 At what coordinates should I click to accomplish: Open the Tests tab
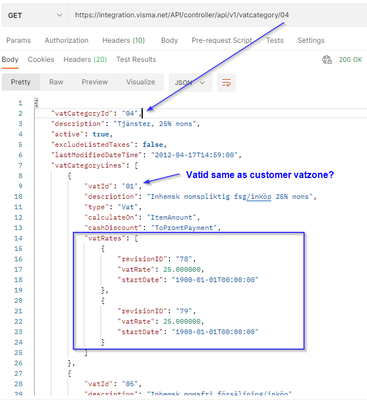coord(275,40)
